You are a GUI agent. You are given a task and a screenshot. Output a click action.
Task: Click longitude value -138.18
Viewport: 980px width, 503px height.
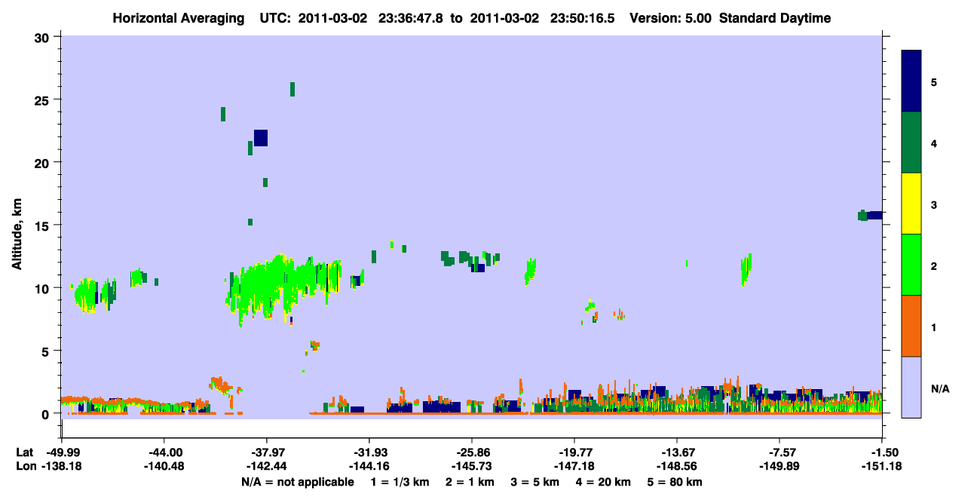pos(61,466)
